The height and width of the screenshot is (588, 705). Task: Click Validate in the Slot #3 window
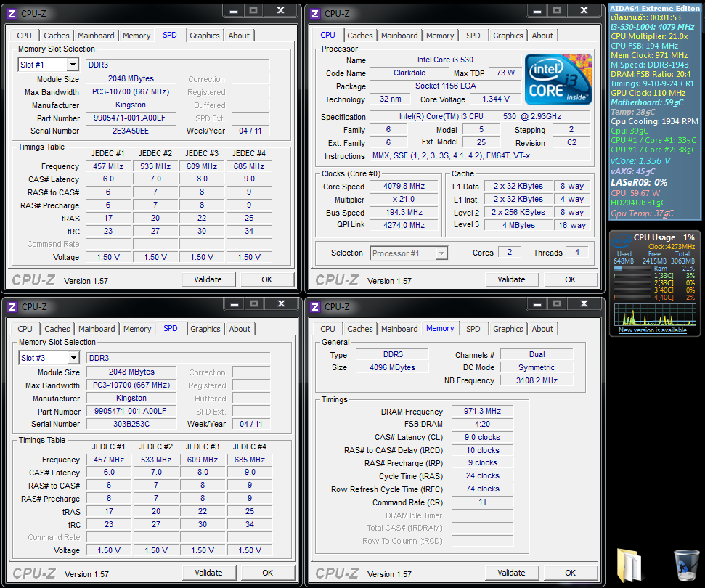click(x=208, y=573)
